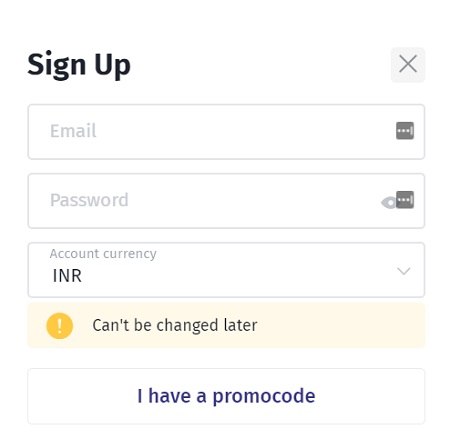Click the Account currency label
450x429 pixels.
pos(103,254)
